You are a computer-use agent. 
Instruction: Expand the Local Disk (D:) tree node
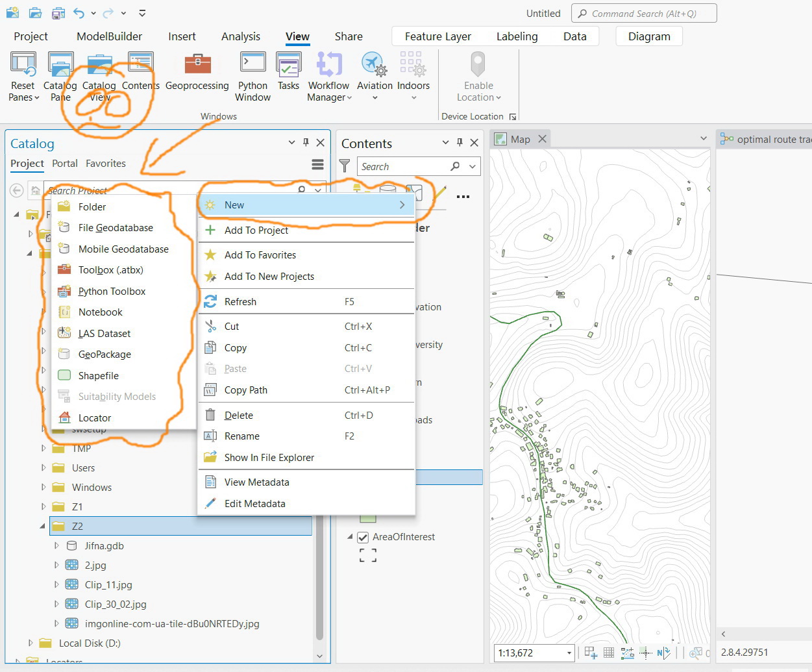30,643
